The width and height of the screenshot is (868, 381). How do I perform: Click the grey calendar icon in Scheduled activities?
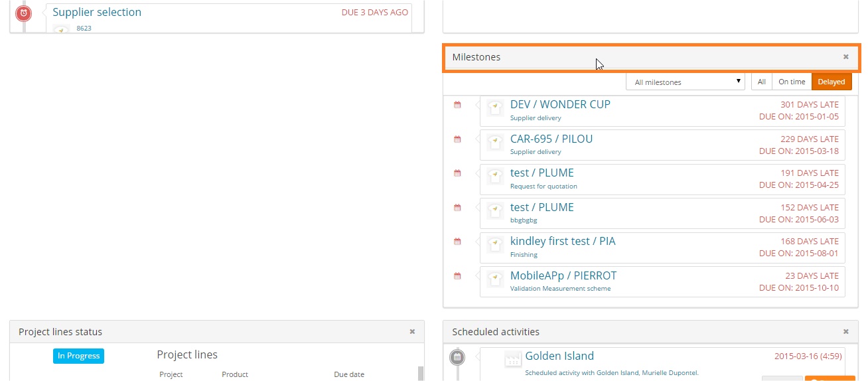pos(457,357)
